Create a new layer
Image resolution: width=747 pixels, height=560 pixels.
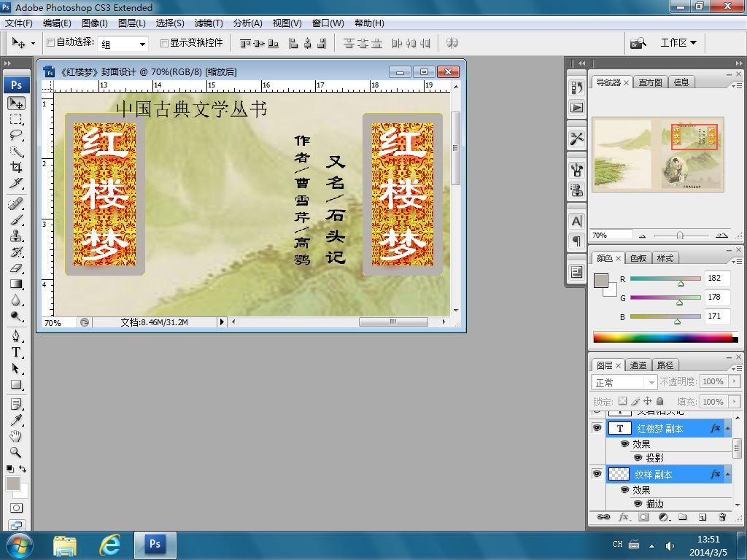[703, 517]
